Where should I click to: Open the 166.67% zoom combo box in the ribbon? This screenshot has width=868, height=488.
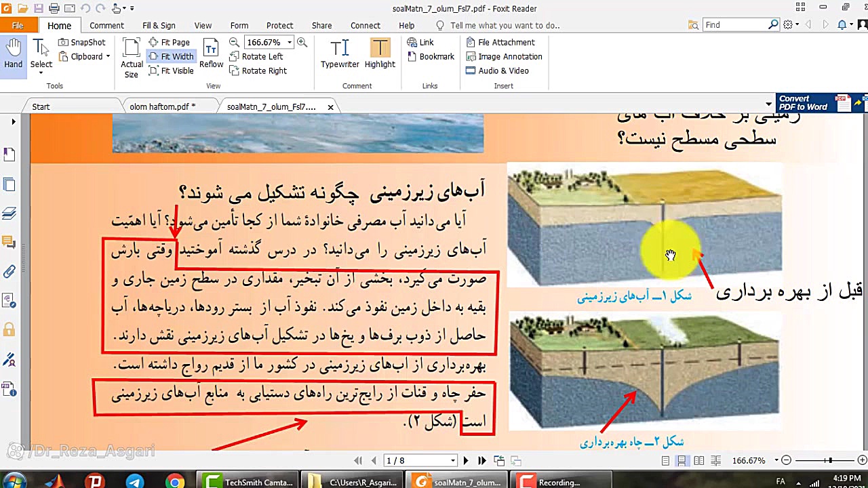[269, 42]
